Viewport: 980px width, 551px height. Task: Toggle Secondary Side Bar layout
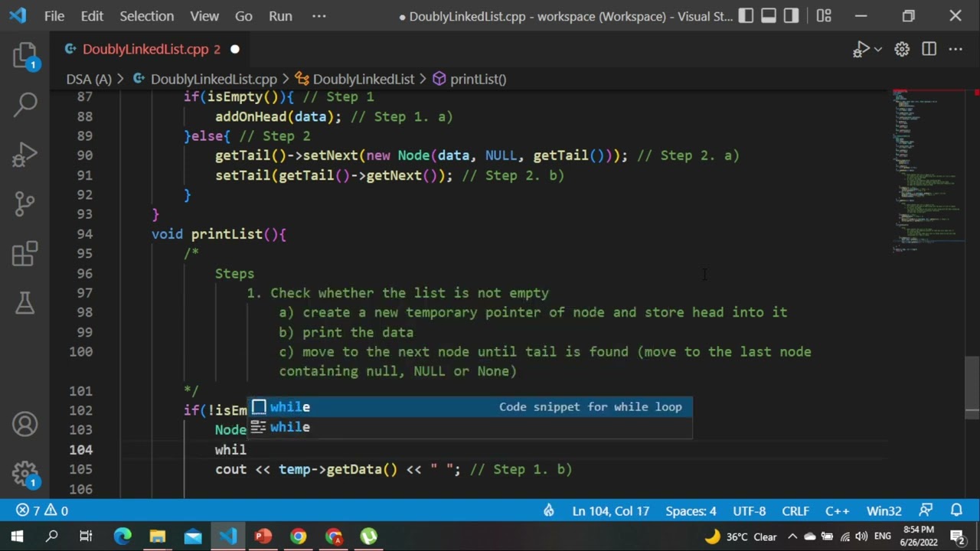pyautogui.click(x=792, y=16)
